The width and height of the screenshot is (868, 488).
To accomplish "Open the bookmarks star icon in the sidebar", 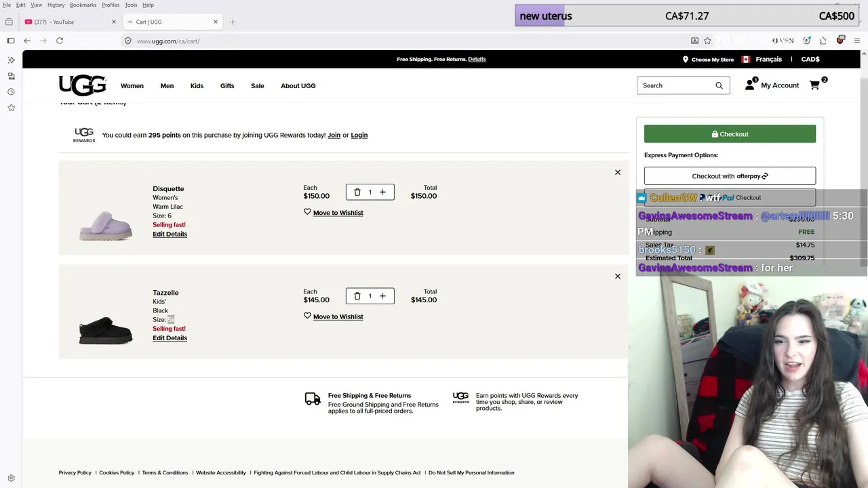I will coord(11,107).
